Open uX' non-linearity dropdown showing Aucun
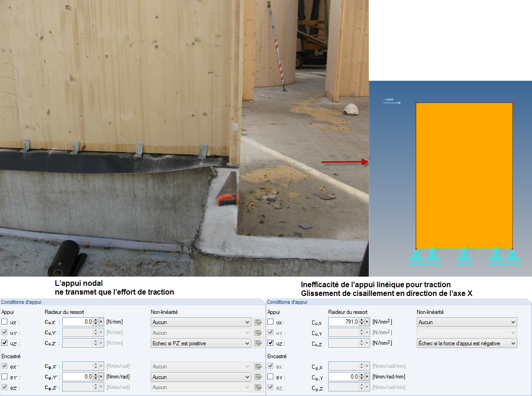 [201, 322]
